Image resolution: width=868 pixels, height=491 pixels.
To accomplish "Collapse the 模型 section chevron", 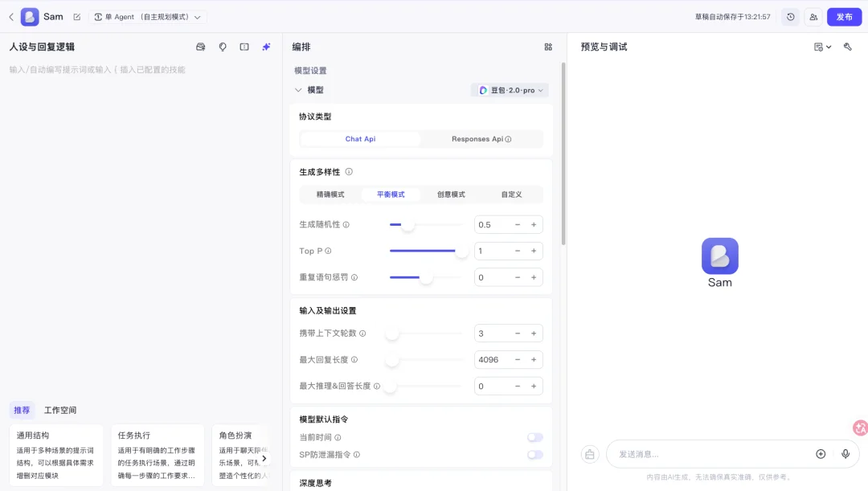I will (x=298, y=89).
